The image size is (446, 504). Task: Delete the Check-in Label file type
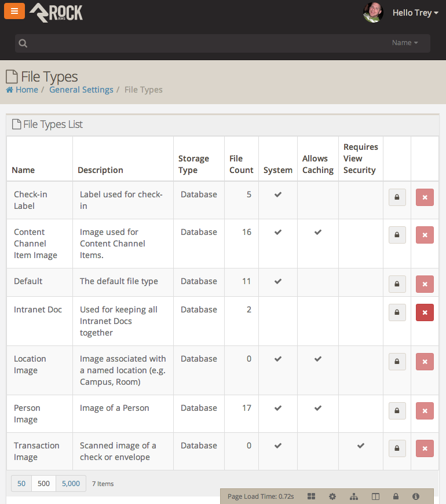point(425,197)
